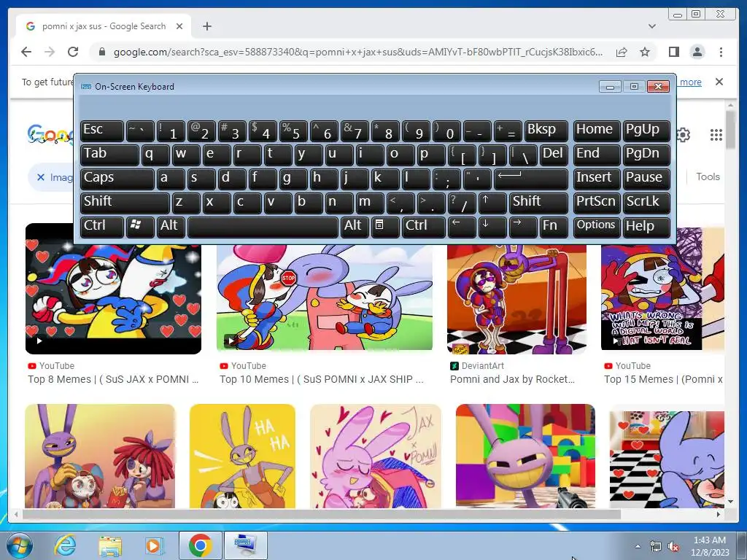Click the PgDn key on keyboard

pos(646,155)
